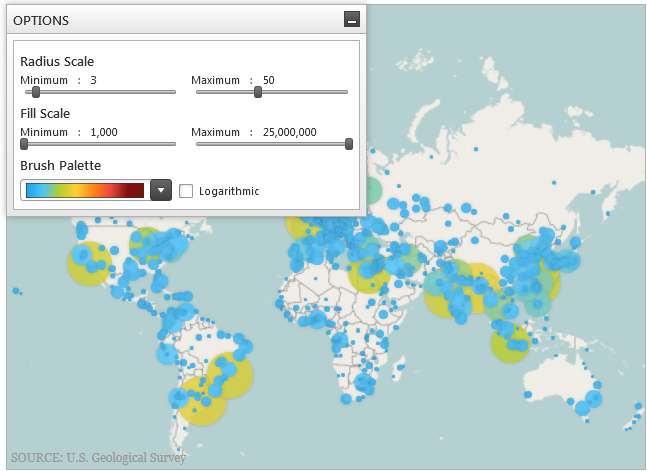Click the rainbow gradient Brush Palette swatch

click(85, 190)
